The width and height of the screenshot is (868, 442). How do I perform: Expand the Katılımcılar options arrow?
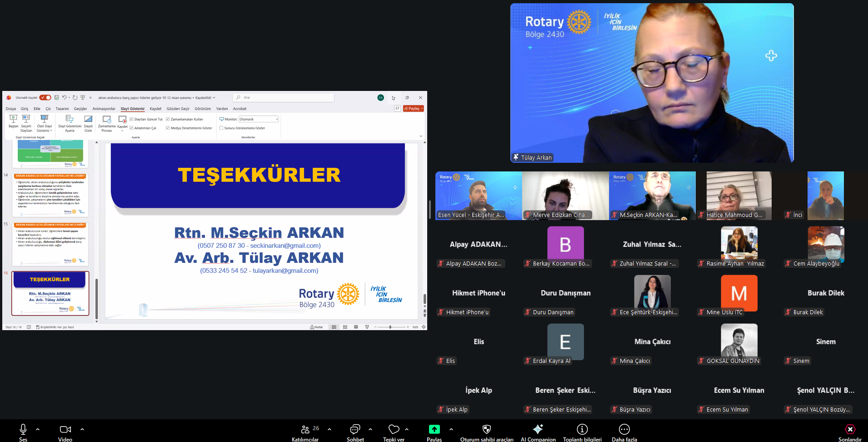(329, 429)
